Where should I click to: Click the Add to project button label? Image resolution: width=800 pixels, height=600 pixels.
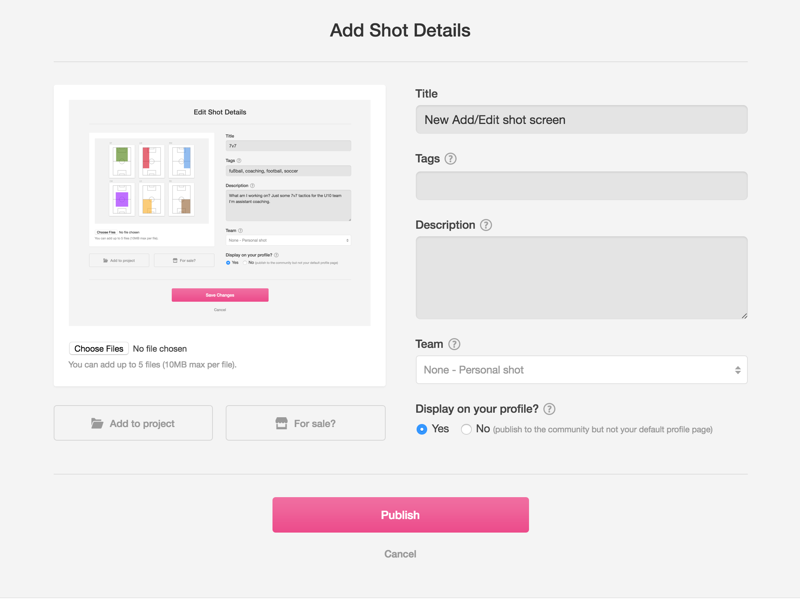pos(142,424)
